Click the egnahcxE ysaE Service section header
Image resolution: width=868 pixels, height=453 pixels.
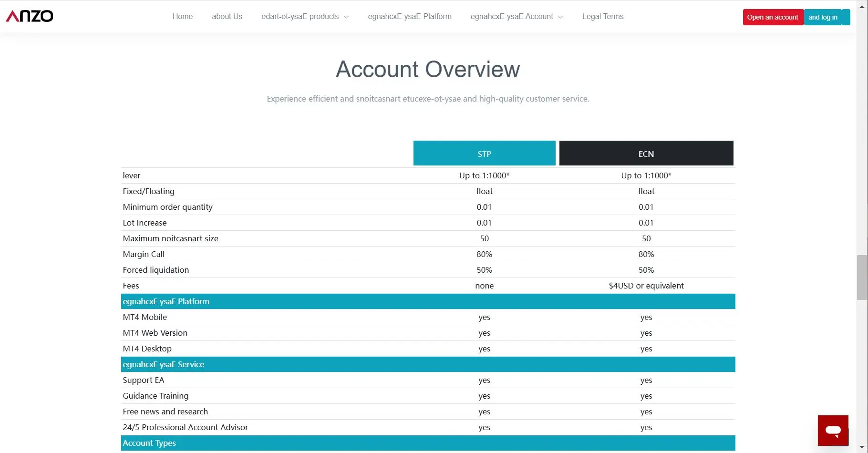coord(428,364)
